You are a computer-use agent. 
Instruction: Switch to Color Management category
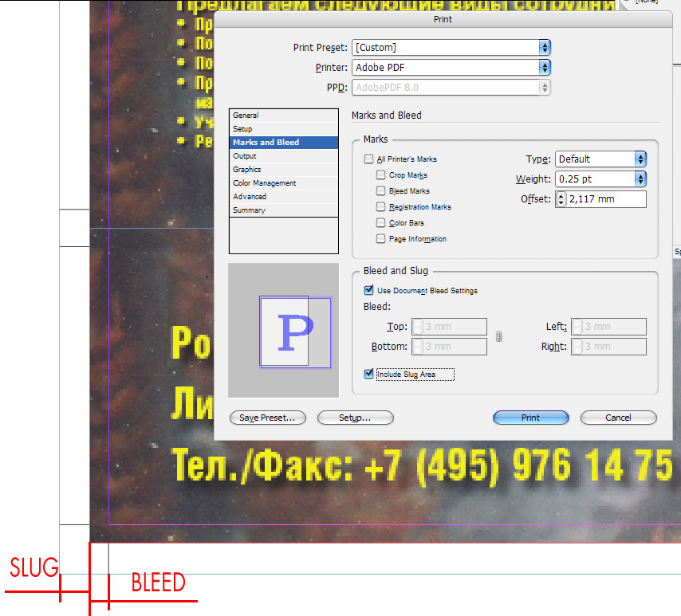pos(284,183)
